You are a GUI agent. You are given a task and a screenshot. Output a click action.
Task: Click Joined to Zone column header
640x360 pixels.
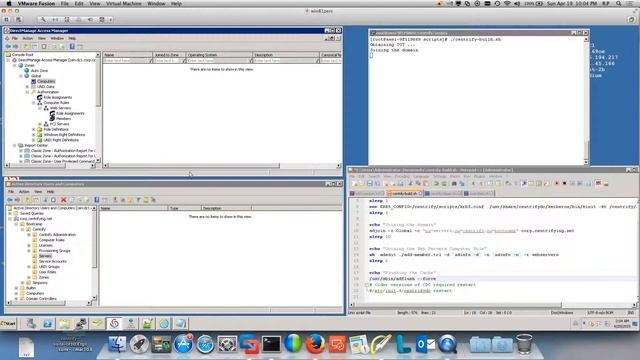click(169, 55)
